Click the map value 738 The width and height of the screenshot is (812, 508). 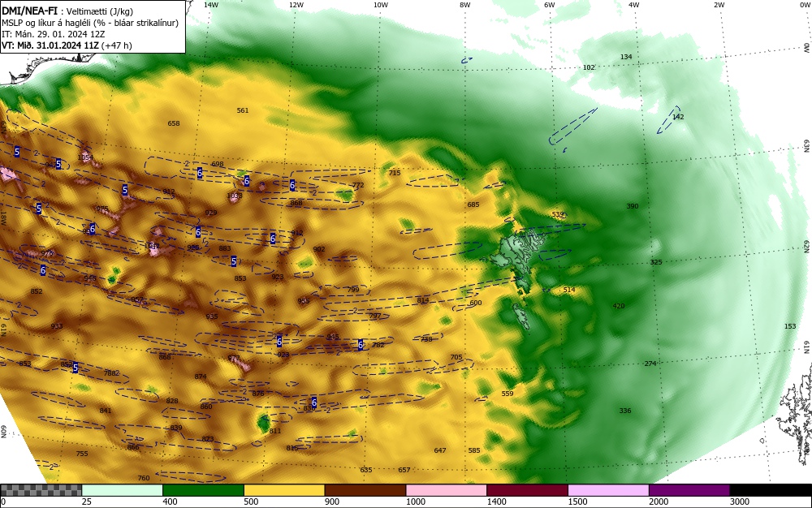(x=426, y=339)
